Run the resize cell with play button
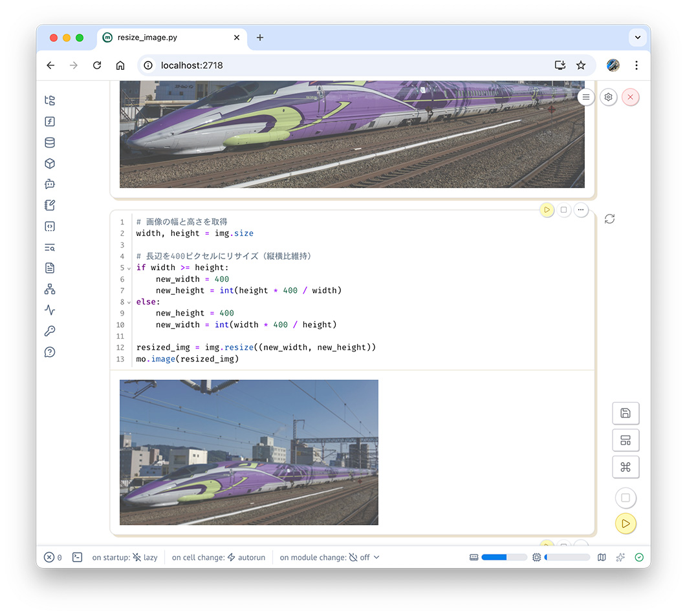 click(547, 210)
